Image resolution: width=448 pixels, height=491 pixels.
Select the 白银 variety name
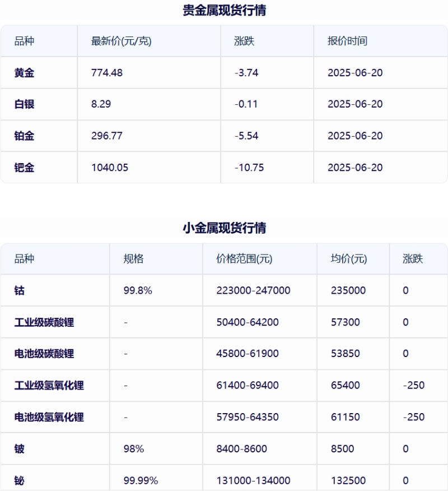24,104
